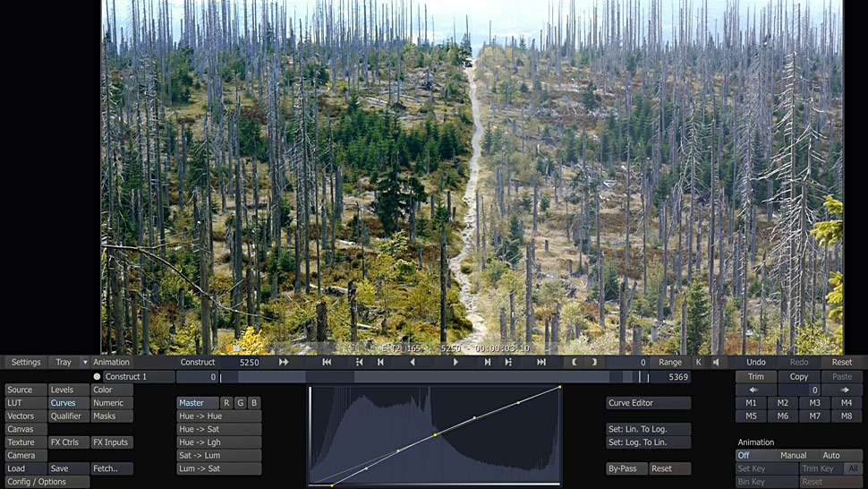The height and width of the screenshot is (489, 868).
Task: Click the left arrow memory navigation button
Action: tap(753, 390)
